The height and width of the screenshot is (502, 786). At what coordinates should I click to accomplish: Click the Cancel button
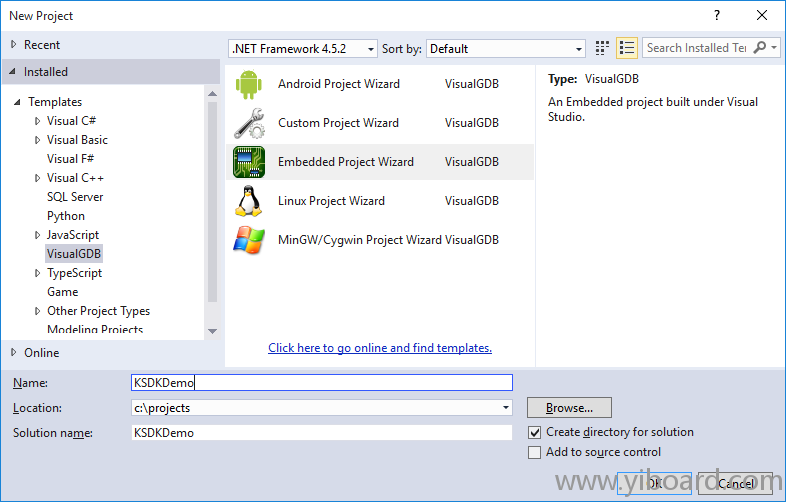pyautogui.click(x=735, y=483)
